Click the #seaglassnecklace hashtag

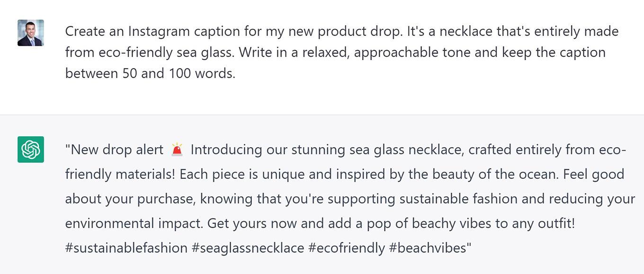[x=248, y=248]
